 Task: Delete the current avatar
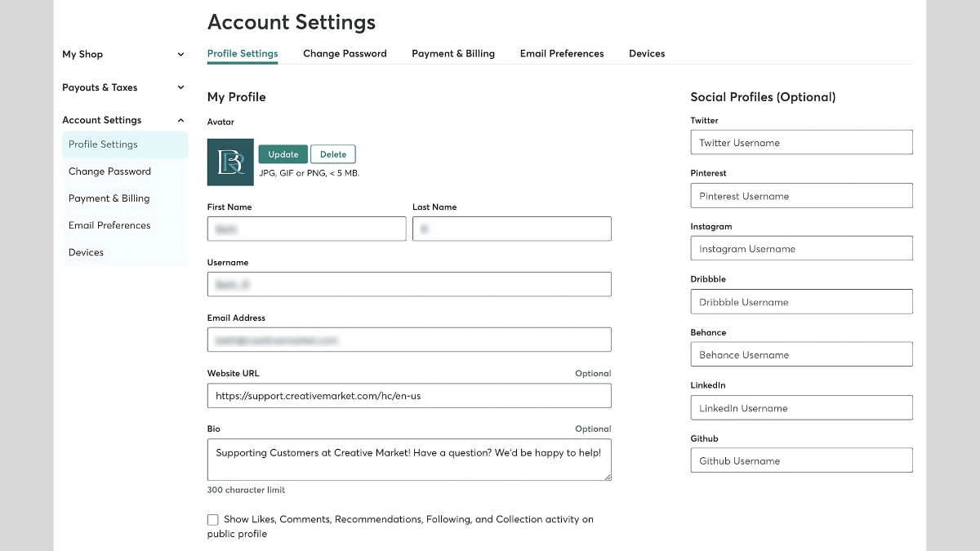pyautogui.click(x=333, y=154)
